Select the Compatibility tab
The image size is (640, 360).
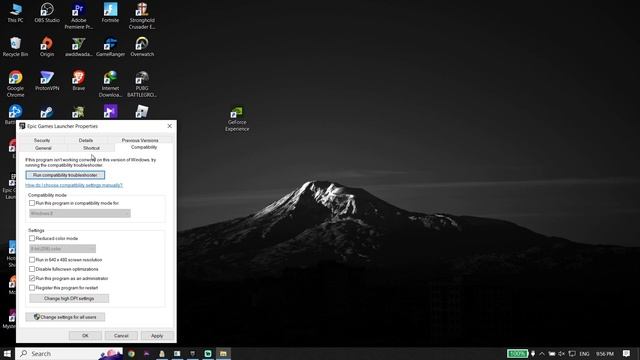click(x=144, y=147)
